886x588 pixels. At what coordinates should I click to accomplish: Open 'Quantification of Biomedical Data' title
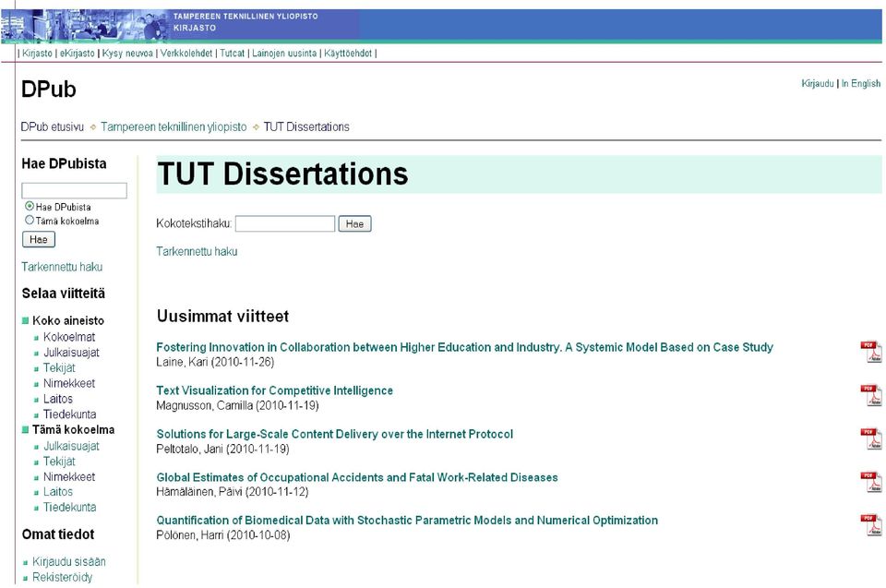click(x=407, y=521)
